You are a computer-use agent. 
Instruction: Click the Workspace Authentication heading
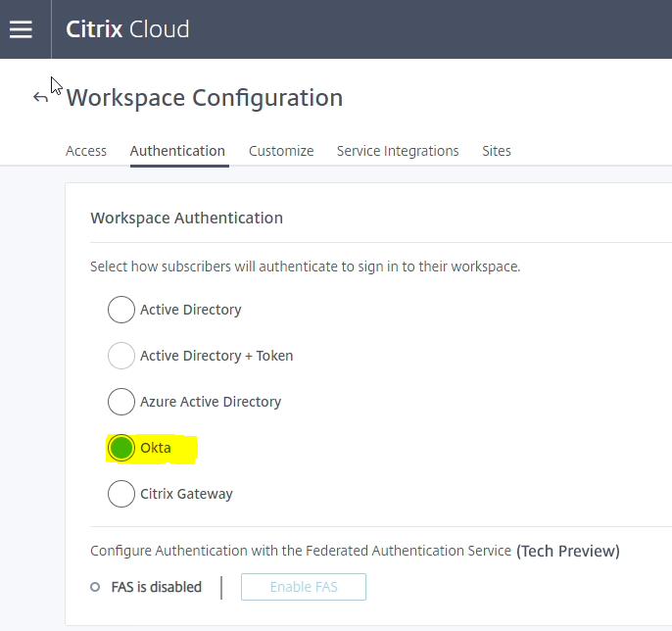[x=186, y=218]
